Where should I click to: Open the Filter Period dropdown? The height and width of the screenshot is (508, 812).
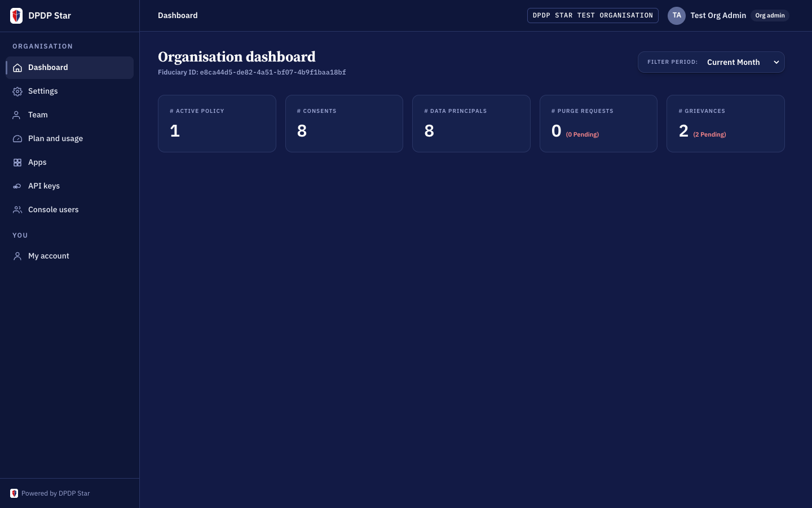pos(711,62)
